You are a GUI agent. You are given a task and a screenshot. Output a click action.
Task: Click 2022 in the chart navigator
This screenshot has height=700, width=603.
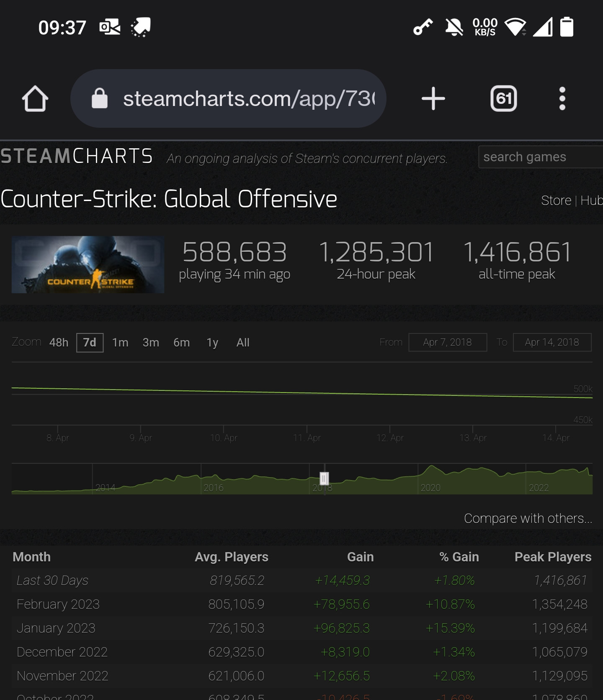(539, 488)
